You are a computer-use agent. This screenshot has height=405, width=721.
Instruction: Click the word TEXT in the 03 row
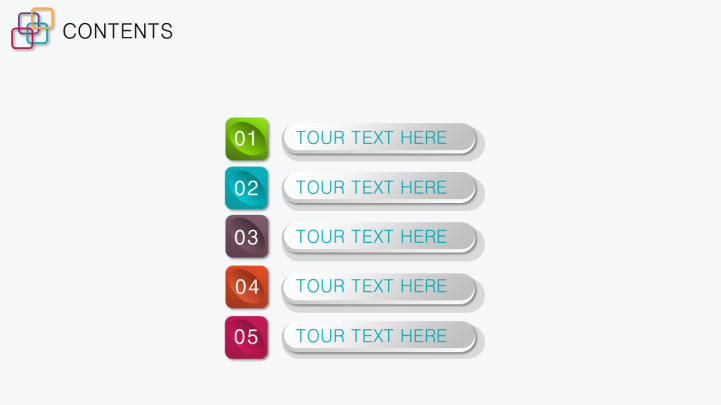pyautogui.click(x=372, y=237)
